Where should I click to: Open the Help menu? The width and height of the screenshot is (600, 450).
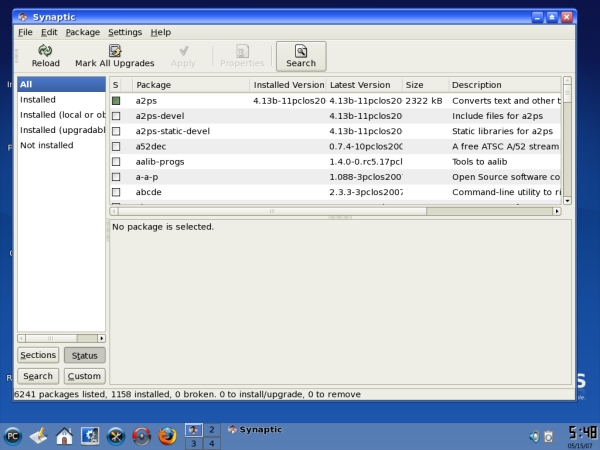pos(160,32)
